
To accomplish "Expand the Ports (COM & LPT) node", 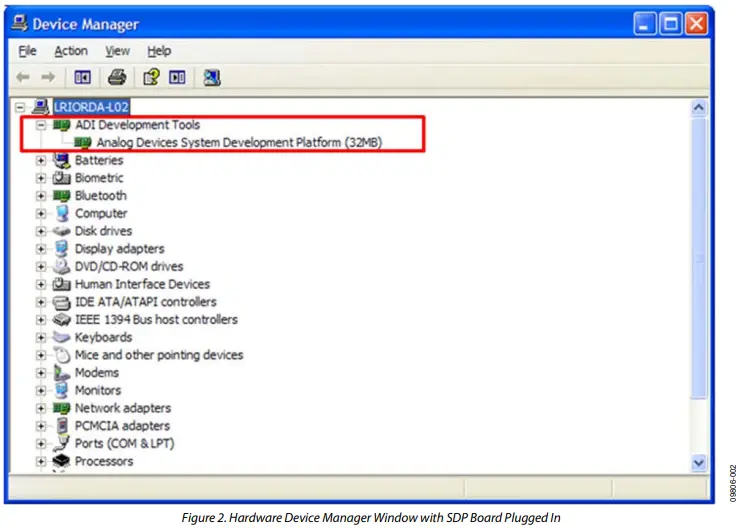I will [41, 444].
